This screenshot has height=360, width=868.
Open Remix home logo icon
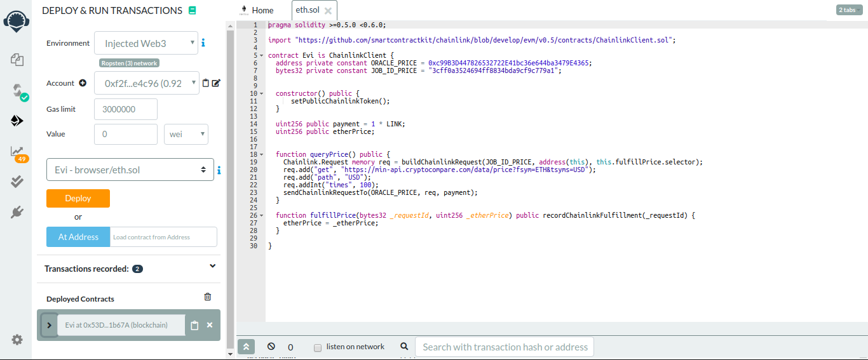pos(15,20)
